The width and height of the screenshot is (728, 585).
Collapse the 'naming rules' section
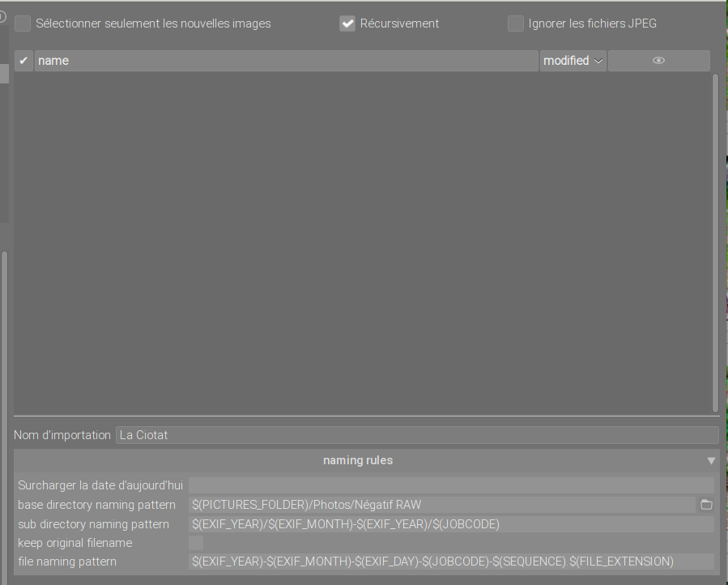(711, 459)
